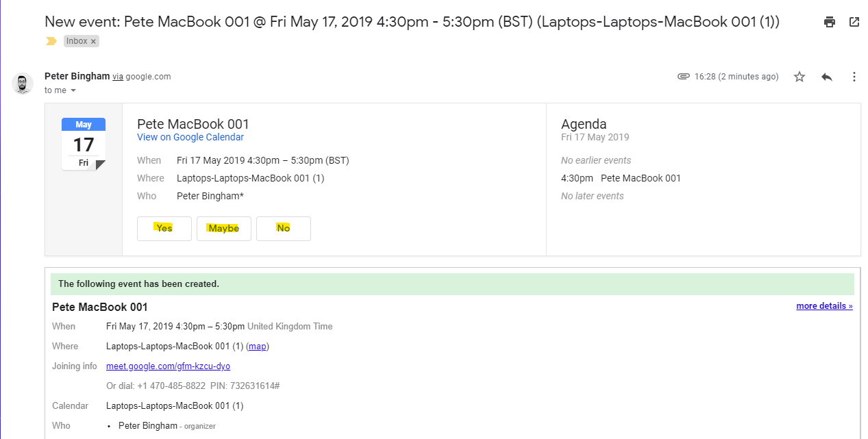The width and height of the screenshot is (868, 439).
Task: Click the May 17 calendar date block
Action: pyautogui.click(x=83, y=142)
